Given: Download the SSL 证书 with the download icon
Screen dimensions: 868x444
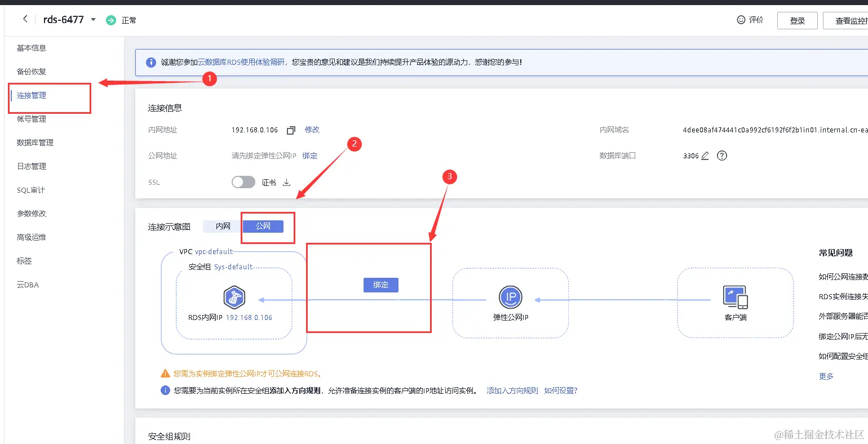Looking at the screenshot, I should pyautogui.click(x=286, y=182).
